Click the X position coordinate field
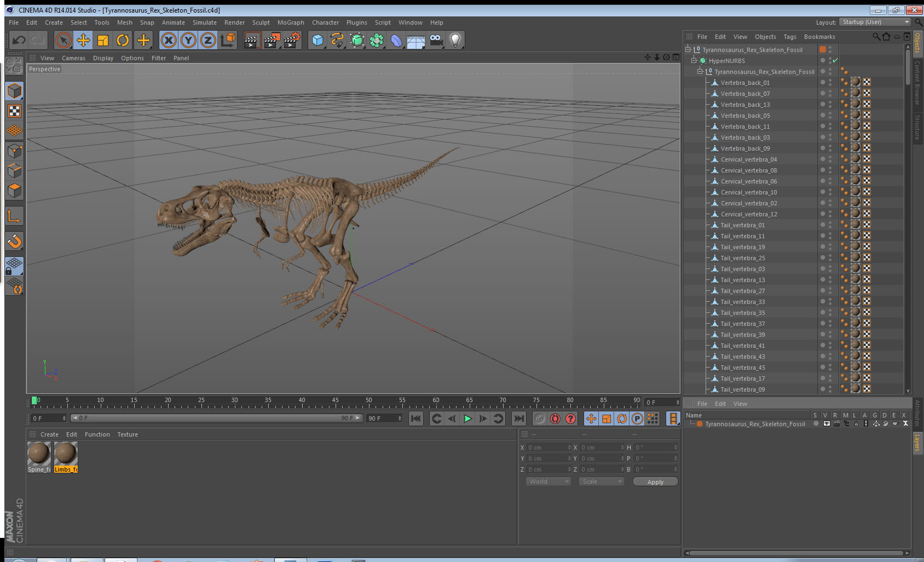The height and width of the screenshot is (562, 924). (x=548, y=448)
